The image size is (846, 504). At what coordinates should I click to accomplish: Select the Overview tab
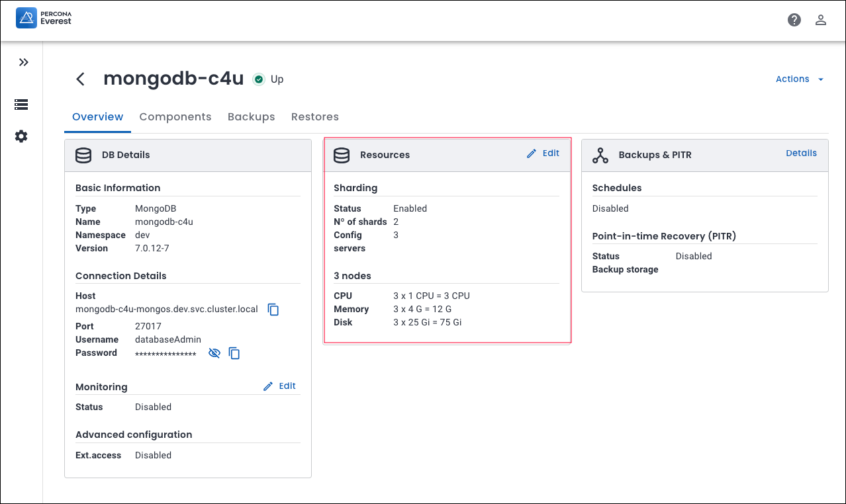pyautogui.click(x=97, y=117)
